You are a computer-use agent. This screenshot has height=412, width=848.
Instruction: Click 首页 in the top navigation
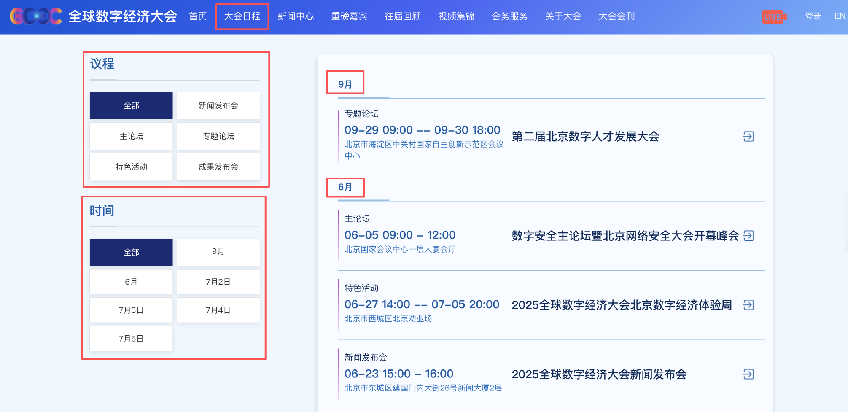pos(198,17)
